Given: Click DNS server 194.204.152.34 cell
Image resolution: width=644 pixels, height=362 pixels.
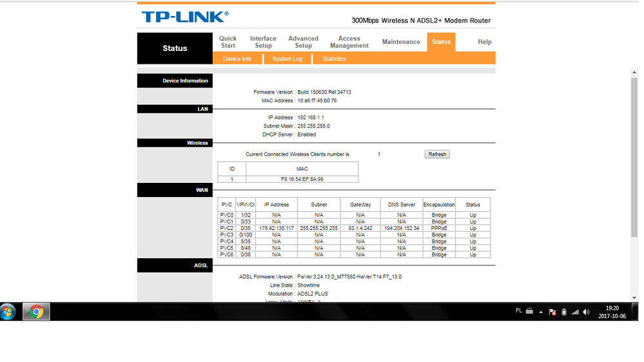Looking at the screenshot, I should point(402,228).
